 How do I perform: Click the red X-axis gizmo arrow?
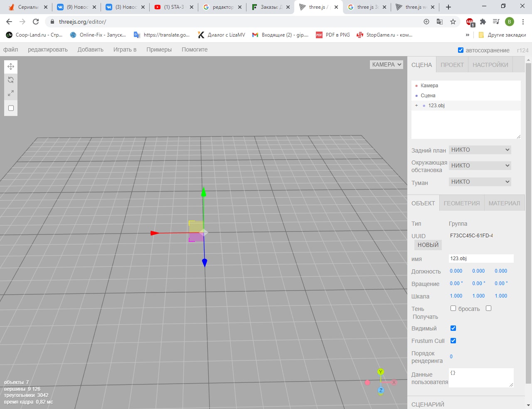click(x=155, y=233)
